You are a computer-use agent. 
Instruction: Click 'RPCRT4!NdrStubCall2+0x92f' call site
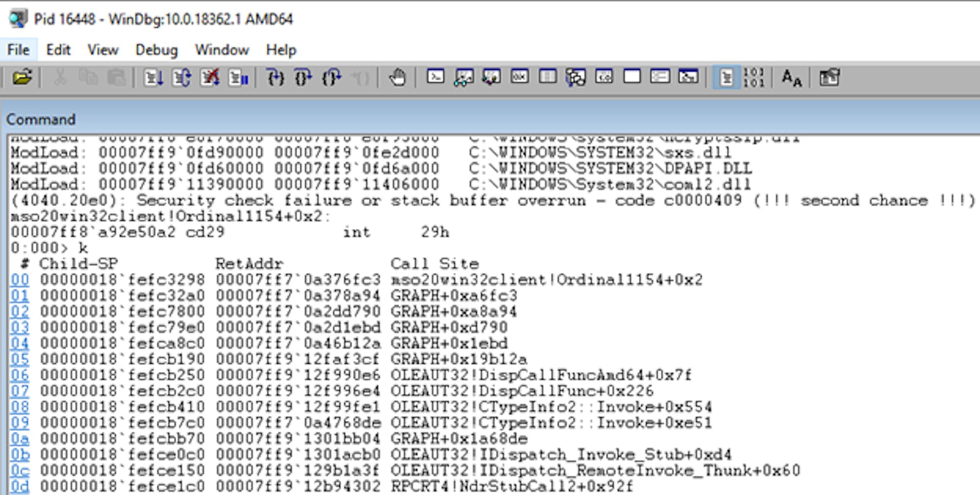(x=512, y=486)
